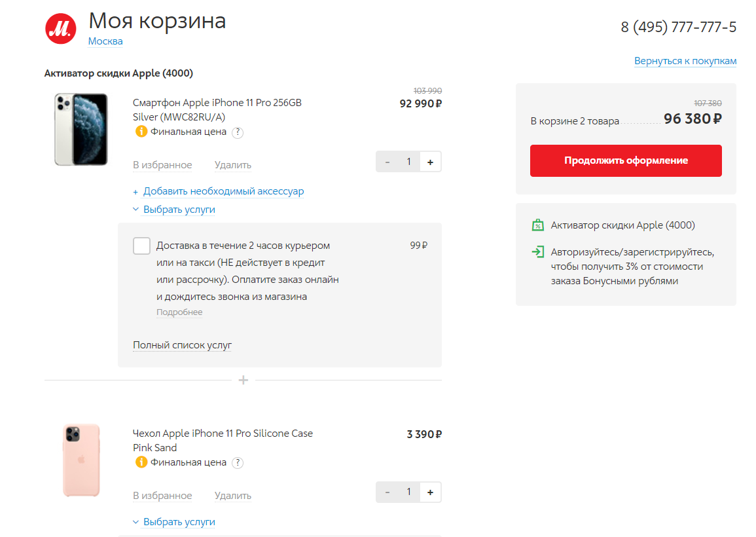The width and height of the screenshot is (756, 537).
Task: Click question mark icon beside case final price
Action: click(x=238, y=463)
